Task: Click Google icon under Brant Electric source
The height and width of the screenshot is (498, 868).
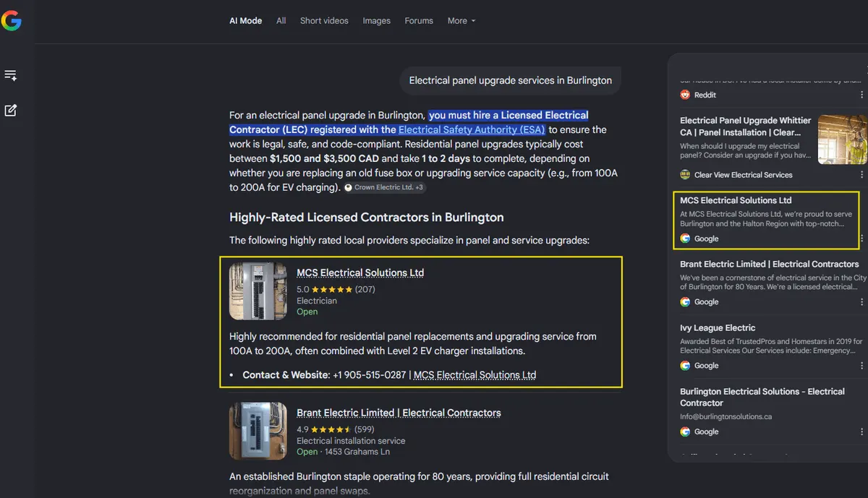Action: pos(685,302)
